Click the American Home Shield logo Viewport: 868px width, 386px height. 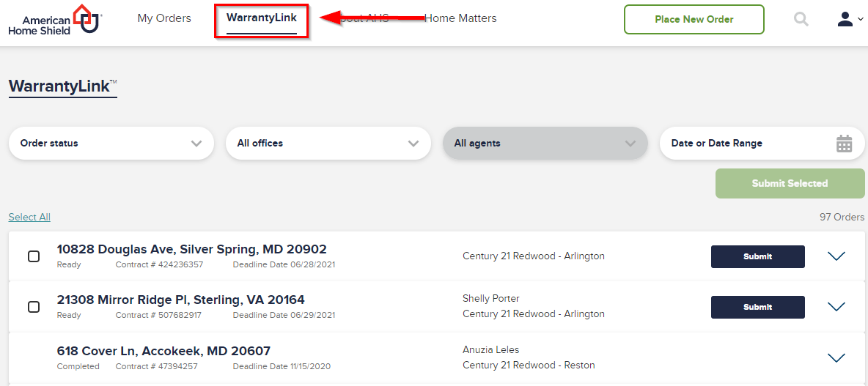tap(56, 19)
